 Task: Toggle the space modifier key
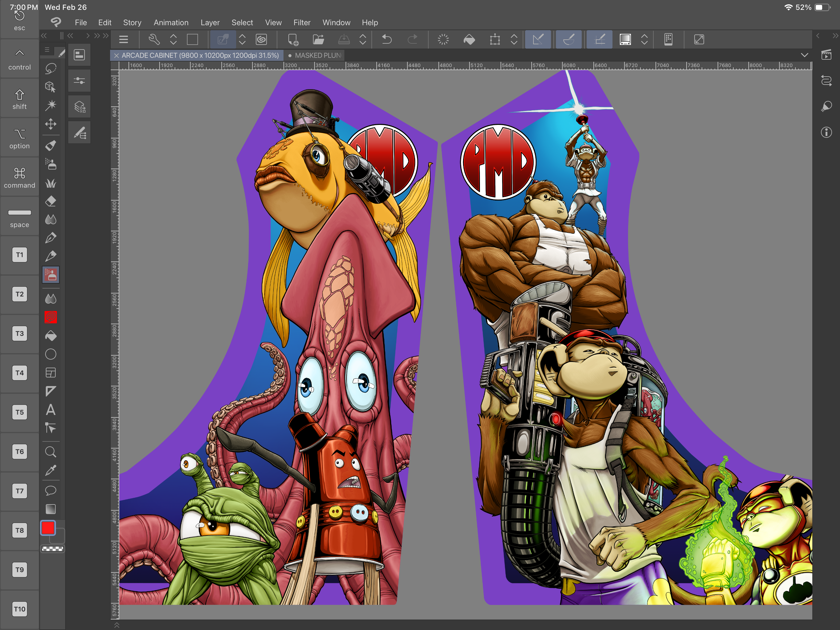pyautogui.click(x=19, y=217)
